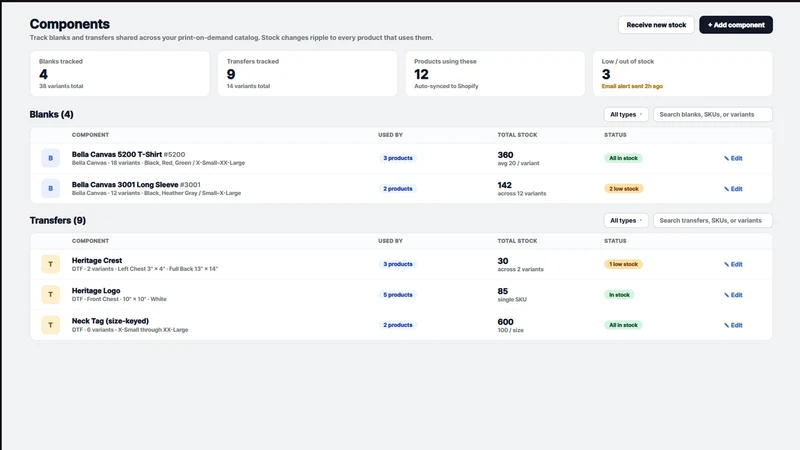Viewport: 800px width, 450px height.
Task: Edit the Heritage Crest transfer
Action: point(733,264)
